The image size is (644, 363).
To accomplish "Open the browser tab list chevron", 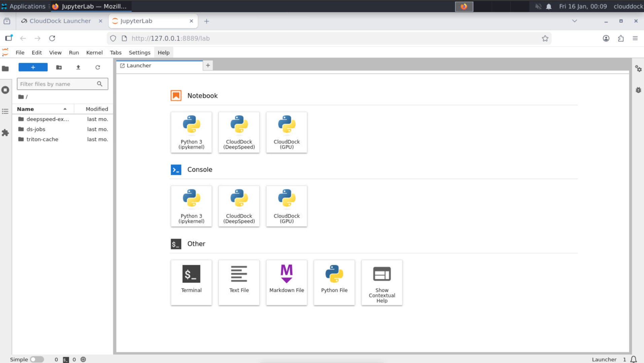I will [574, 21].
